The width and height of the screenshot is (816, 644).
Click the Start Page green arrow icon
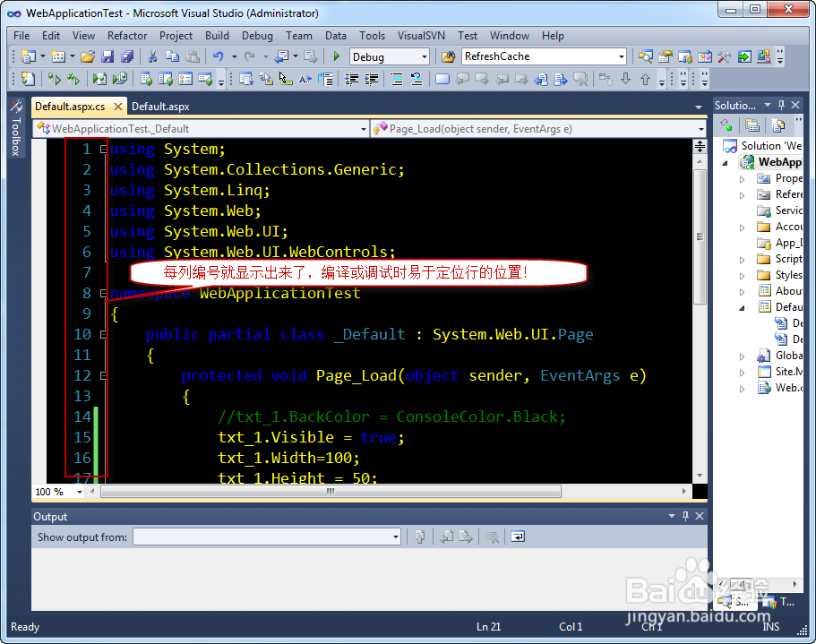744,56
